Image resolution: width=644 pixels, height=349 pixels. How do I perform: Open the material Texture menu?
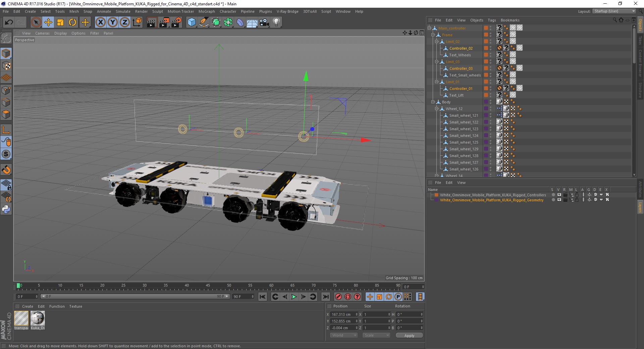[75, 306]
